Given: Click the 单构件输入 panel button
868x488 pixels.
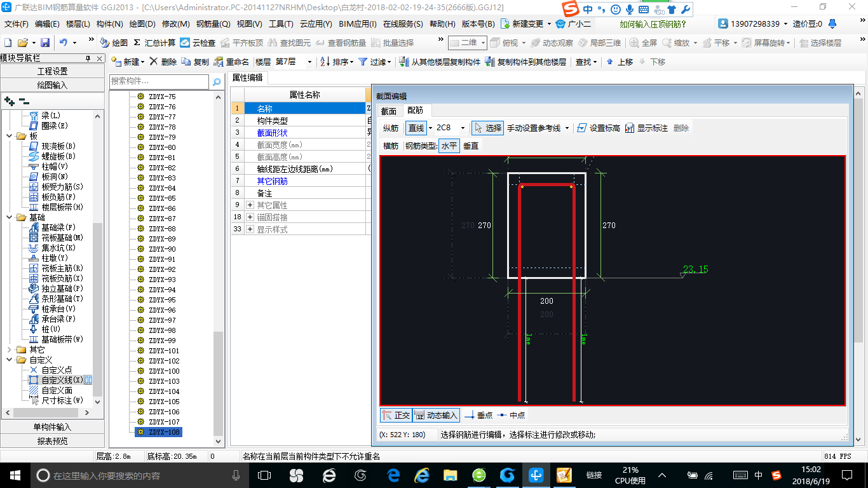Looking at the screenshot, I should [x=52, y=427].
